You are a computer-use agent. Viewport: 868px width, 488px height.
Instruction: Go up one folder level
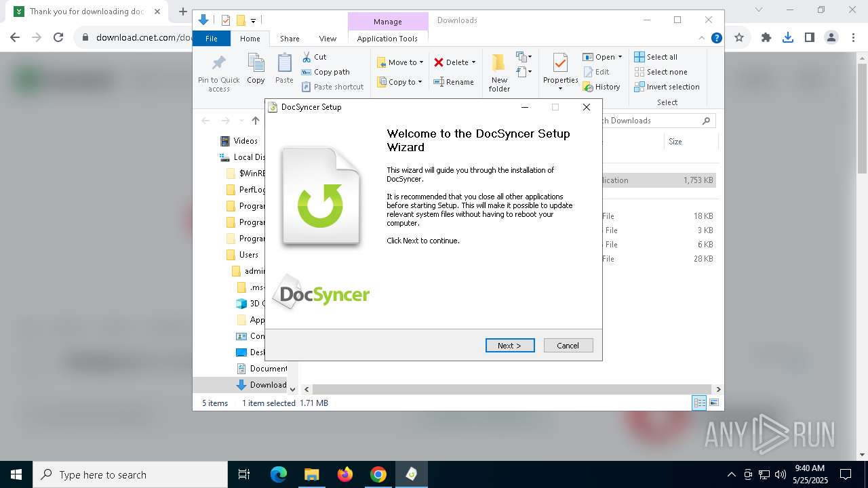point(256,121)
